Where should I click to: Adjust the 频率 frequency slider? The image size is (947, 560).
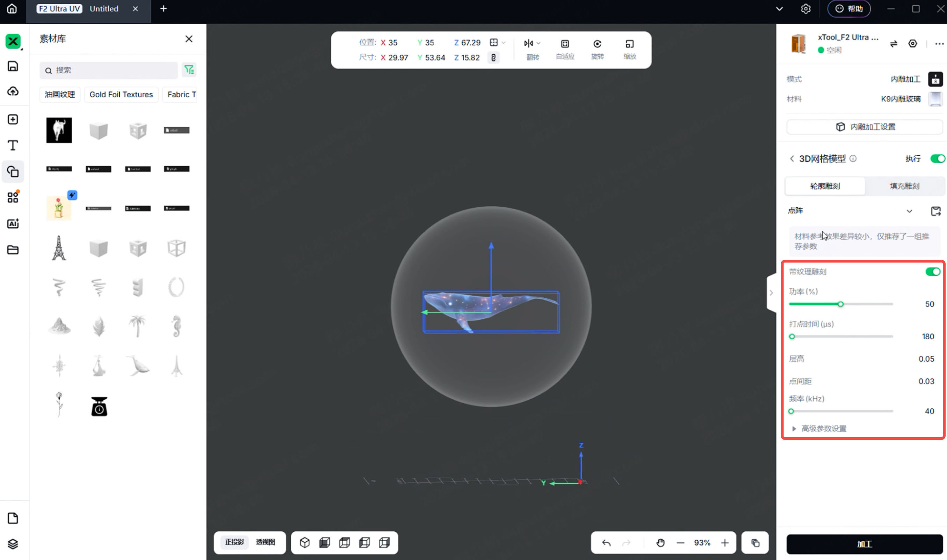(x=840, y=411)
